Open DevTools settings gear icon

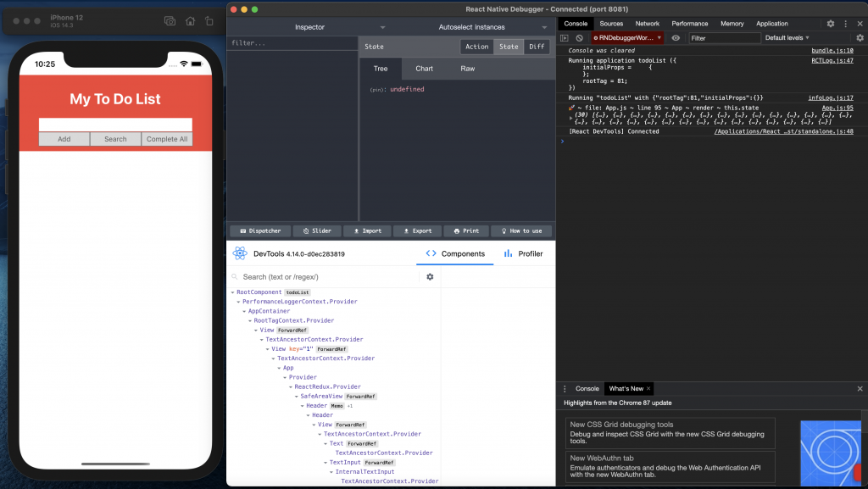coord(831,24)
